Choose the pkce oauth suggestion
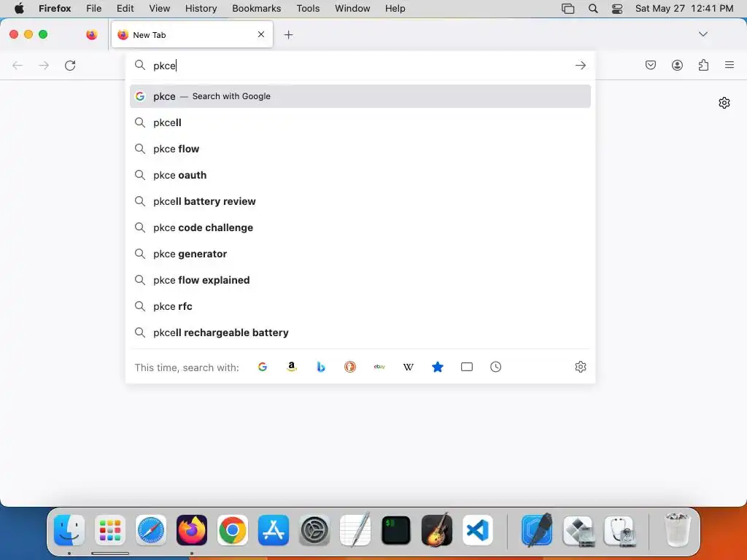The width and height of the screenshot is (747, 560). [x=360, y=175]
